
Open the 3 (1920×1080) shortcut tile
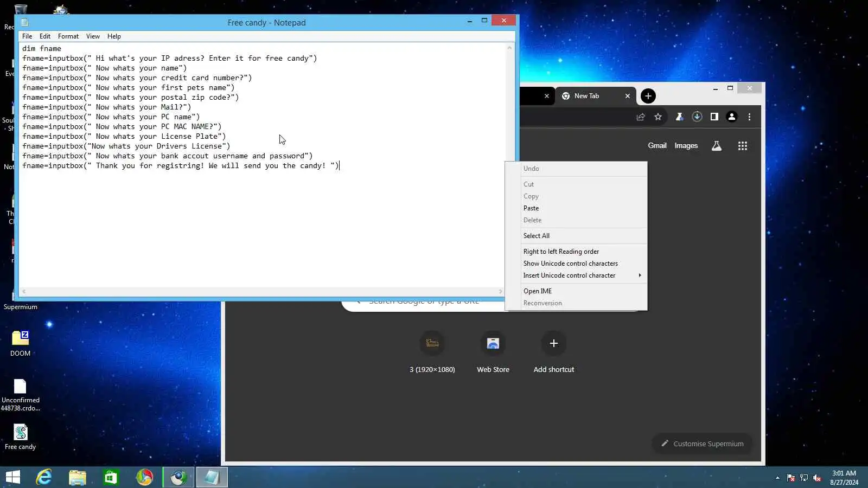432,352
